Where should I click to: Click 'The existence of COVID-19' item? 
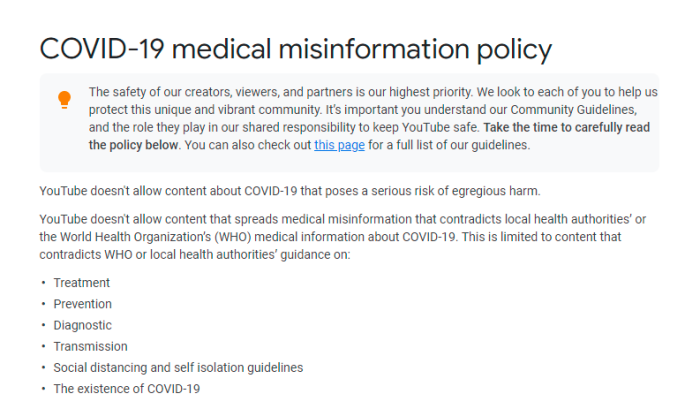(x=127, y=389)
